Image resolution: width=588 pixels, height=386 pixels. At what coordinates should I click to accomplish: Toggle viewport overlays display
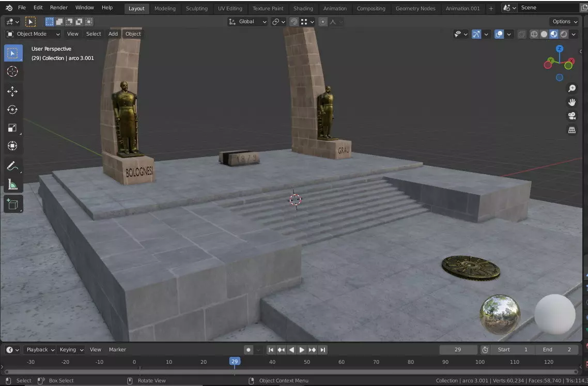tap(499, 34)
